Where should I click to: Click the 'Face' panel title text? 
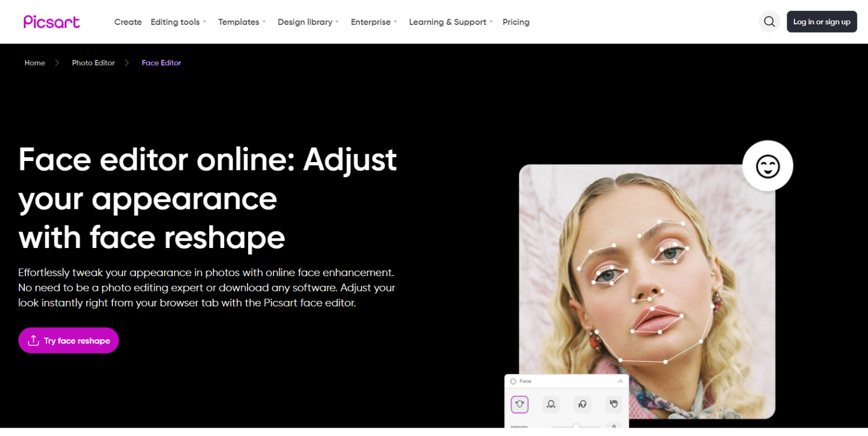coord(526,381)
